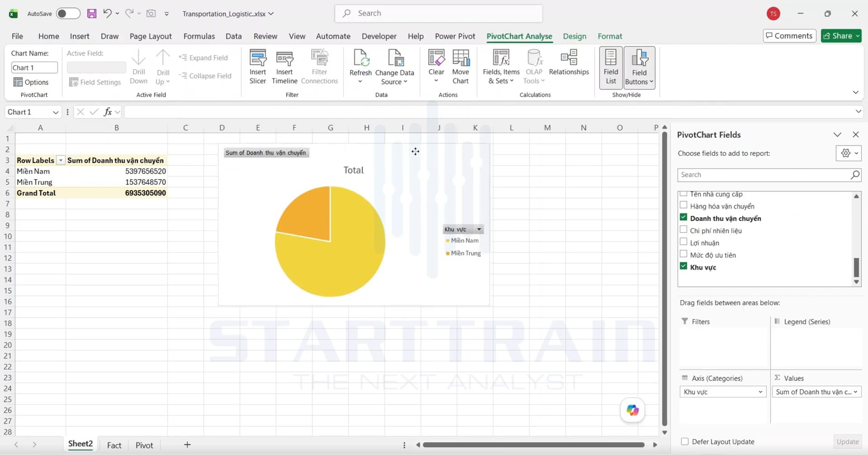
Task: Open PivotChart Fields tools gear
Action: tap(848, 153)
